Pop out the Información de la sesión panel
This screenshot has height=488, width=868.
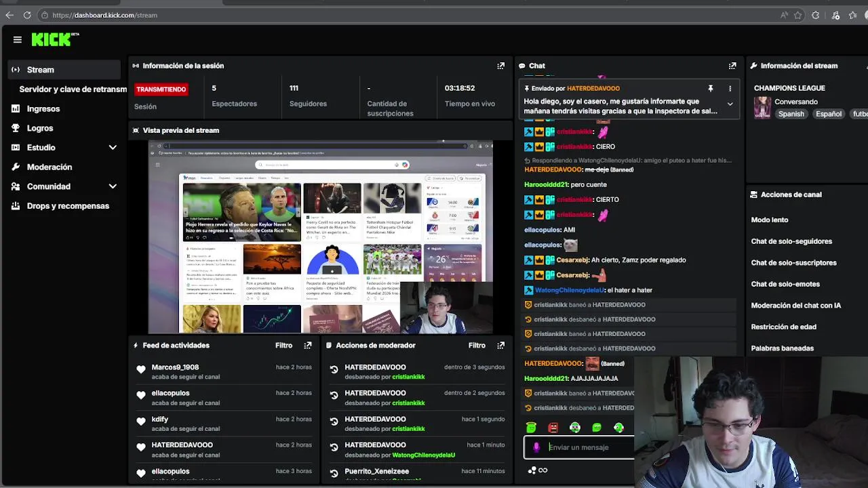[501, 66]
